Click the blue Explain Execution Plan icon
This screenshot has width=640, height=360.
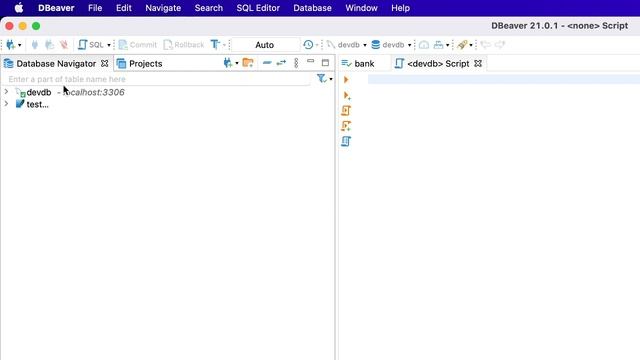[346, 142]
